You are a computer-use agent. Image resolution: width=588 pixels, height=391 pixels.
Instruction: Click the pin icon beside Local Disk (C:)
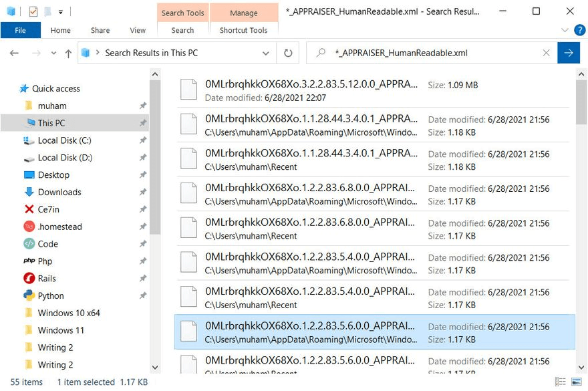pos(143,140)
